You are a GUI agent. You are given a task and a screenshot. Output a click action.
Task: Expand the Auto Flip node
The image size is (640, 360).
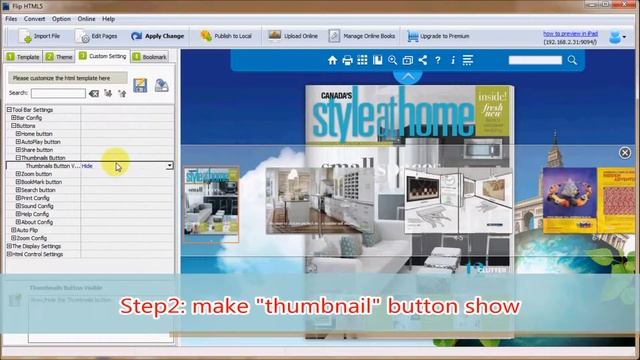(13, 230)
